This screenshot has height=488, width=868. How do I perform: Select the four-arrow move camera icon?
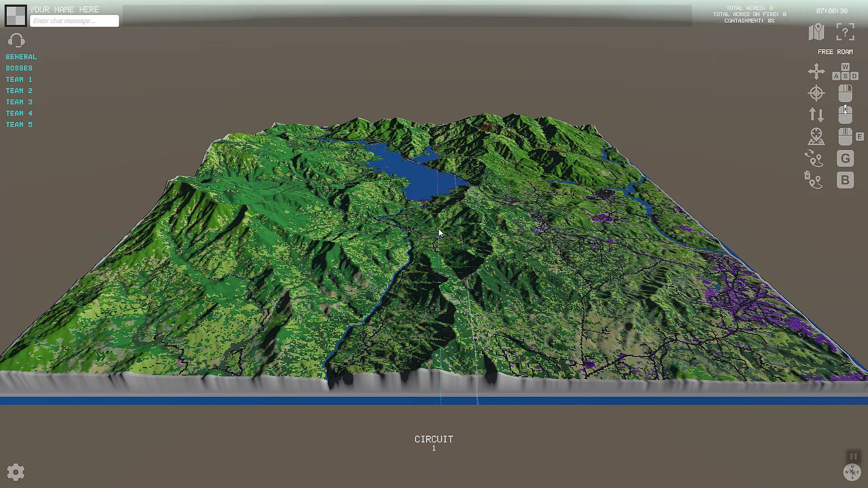coord(816,71)
